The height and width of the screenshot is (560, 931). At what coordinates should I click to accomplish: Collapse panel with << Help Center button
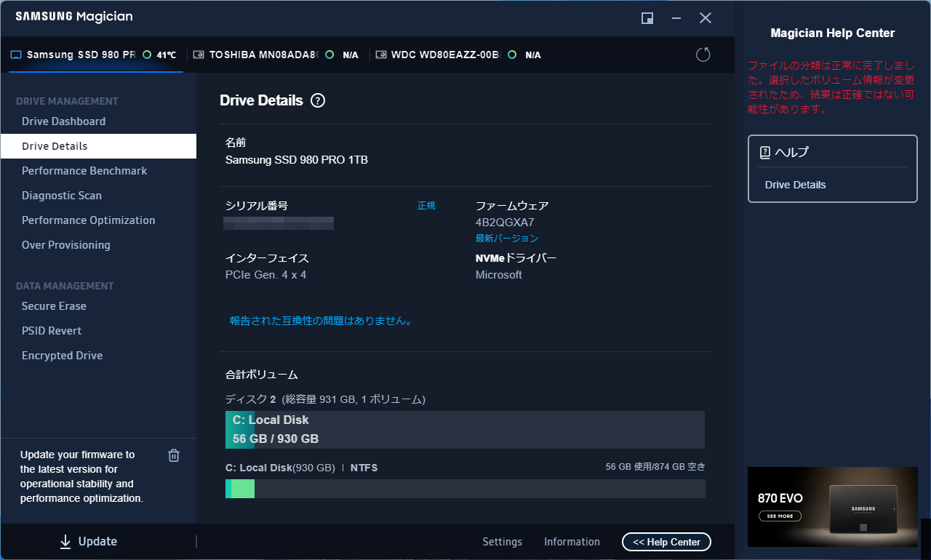666,542
